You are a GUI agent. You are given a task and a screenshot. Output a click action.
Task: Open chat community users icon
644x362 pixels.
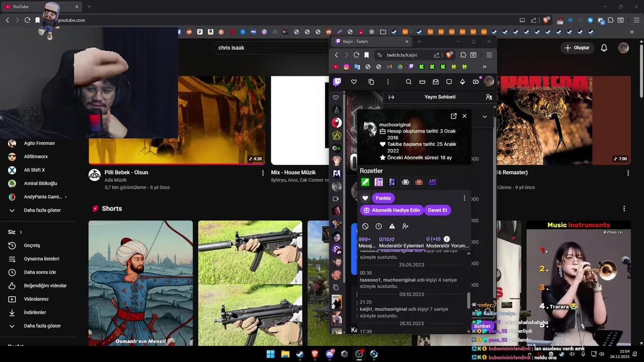489,97
